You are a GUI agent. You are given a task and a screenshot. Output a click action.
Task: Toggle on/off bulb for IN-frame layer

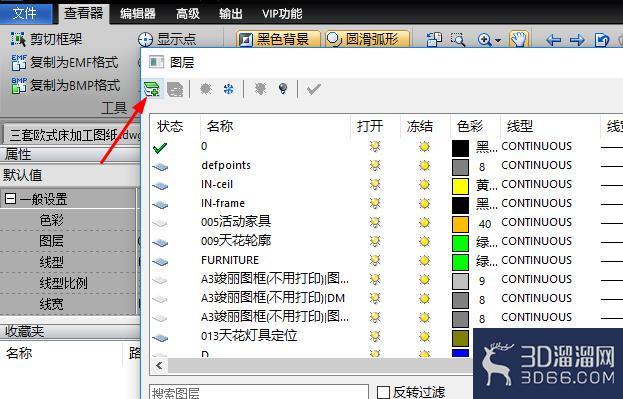(x=375, y=203)
